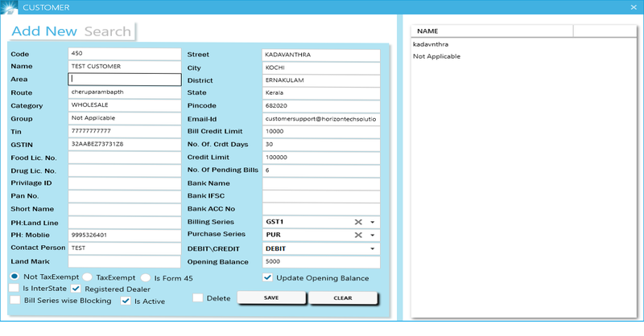Click the Pan No. field
The height and width of the screenshot is (336, 644).
click(x=125, y=196)
